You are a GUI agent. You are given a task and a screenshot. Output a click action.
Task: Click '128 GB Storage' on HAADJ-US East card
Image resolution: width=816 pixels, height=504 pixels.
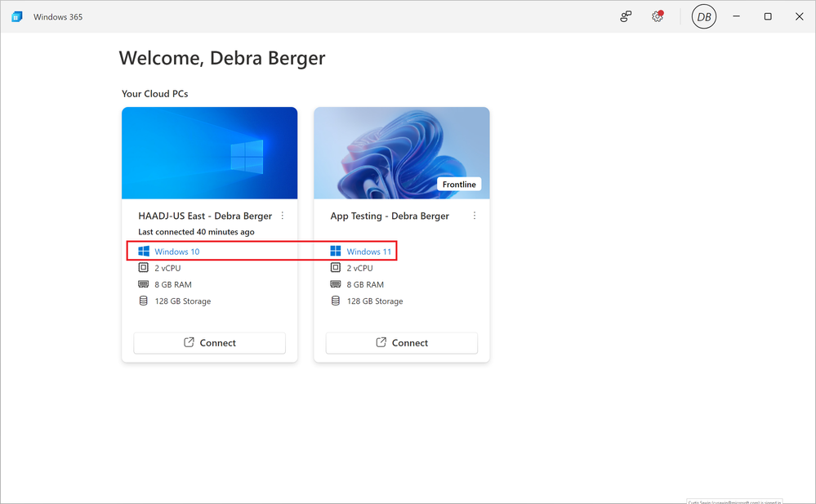(183, 301)
